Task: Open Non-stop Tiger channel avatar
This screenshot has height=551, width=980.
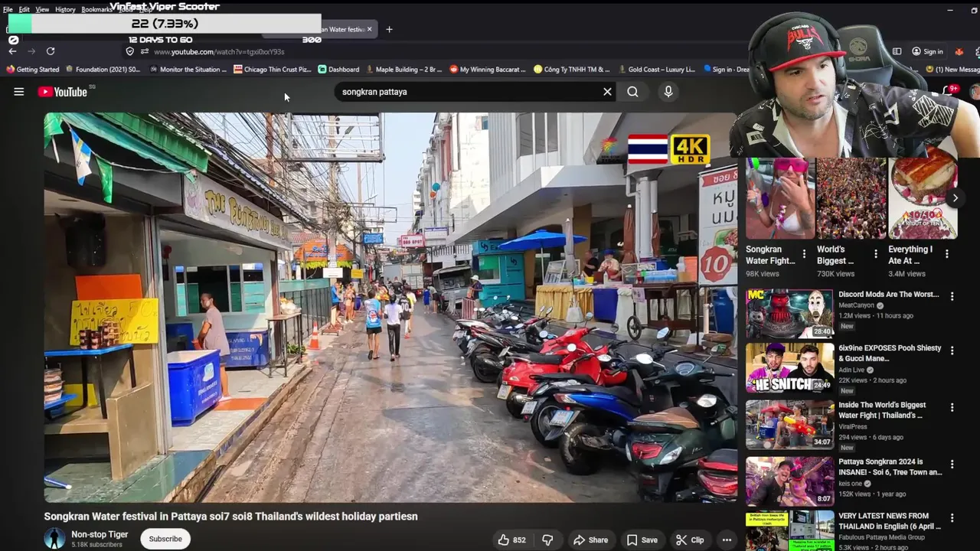Action: coord(54,539)
